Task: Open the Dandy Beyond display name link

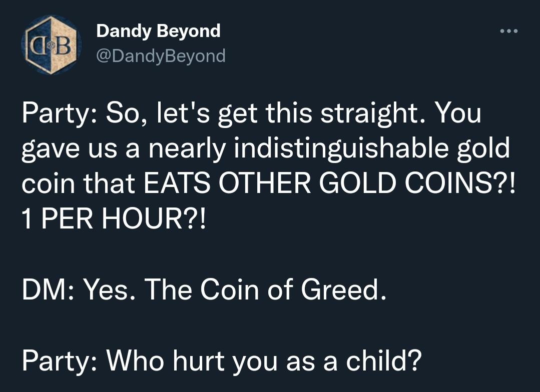Action: [158, 31]
